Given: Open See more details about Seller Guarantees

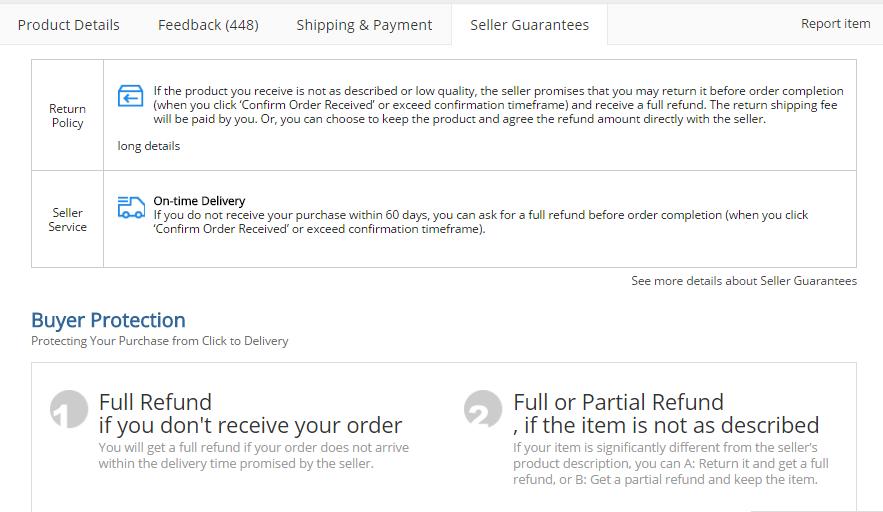Looking at the screenshot, I should [744, 281].
